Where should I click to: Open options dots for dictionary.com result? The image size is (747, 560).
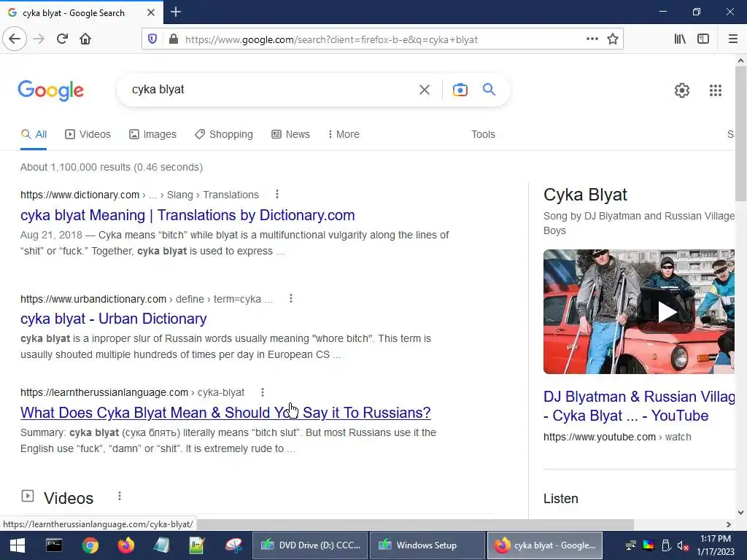click(276, 194)
